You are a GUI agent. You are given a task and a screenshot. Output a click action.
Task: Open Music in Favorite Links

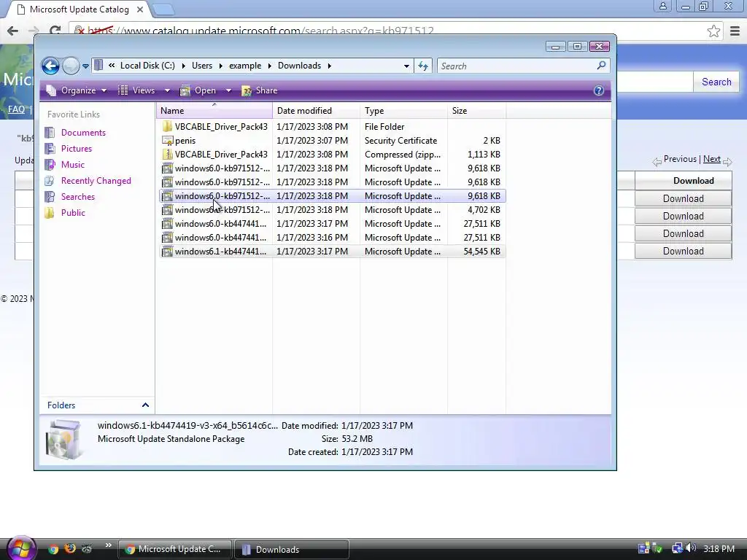pyautogui.click(x=72, y=165)
